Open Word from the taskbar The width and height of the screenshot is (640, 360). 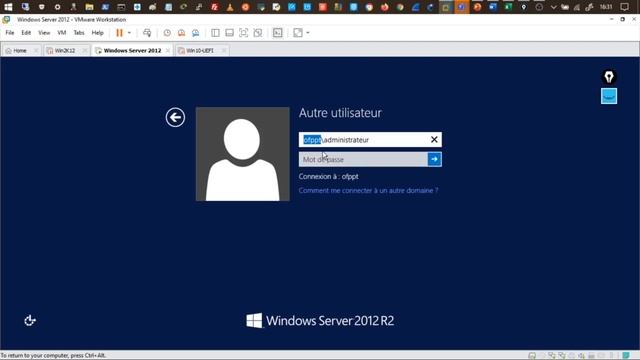click(x=493, y=7)
